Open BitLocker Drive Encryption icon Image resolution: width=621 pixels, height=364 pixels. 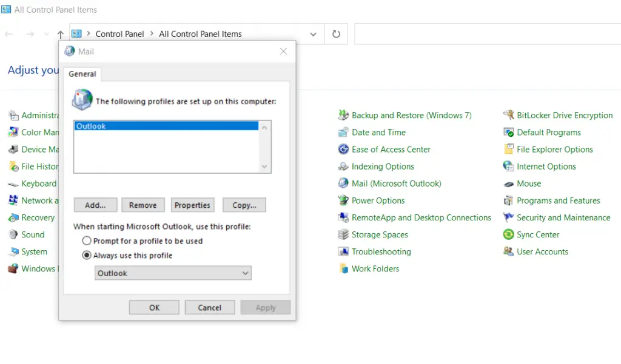(508, 115)
